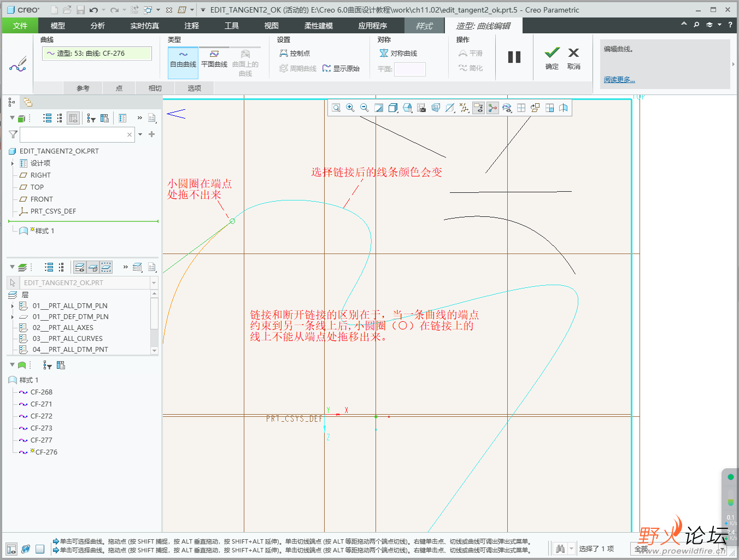Click the green checkmark 确定 button
Viewport: 739px width, 560px height.
pos(552,58)
